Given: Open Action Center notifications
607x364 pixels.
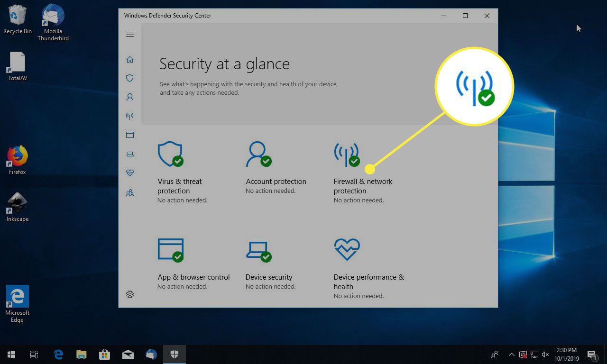Looking at the screenshot, I should [592, 355].
